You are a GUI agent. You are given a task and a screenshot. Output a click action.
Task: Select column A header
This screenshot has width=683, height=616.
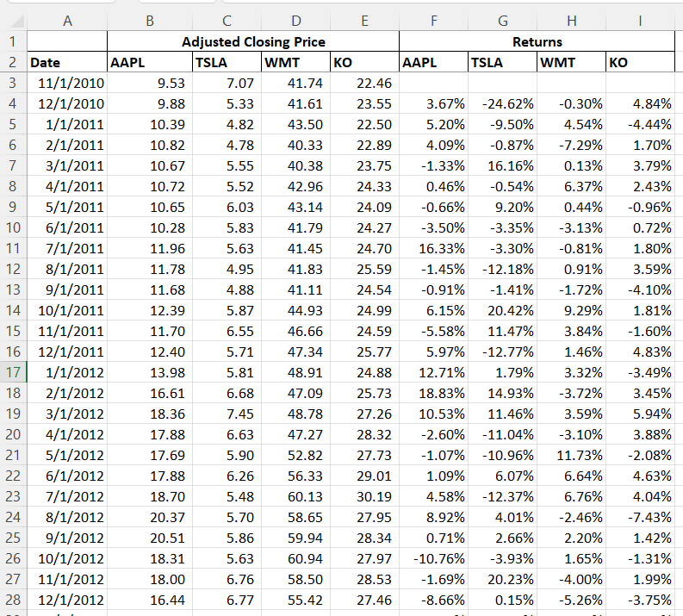click(x=67, y=21)
